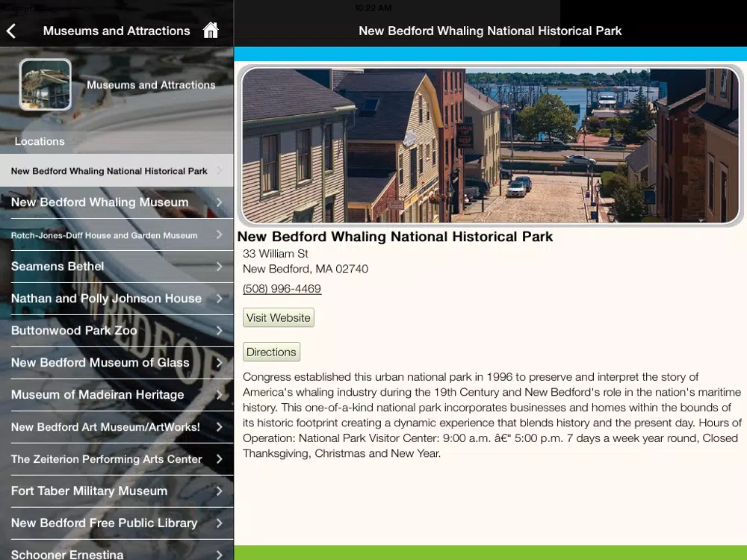Click the Museums and Attractions header title
Image resolution: width=747 pixels, height=560 pixels.
click(x=117, y=31)
